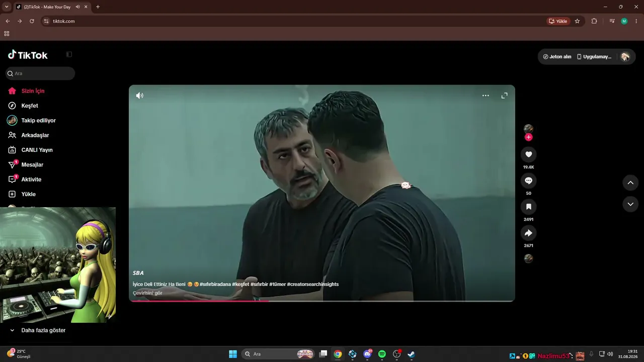Open the SBA creator name
The width and height of the screenshot is (644, 362).
tap(138, 273)
